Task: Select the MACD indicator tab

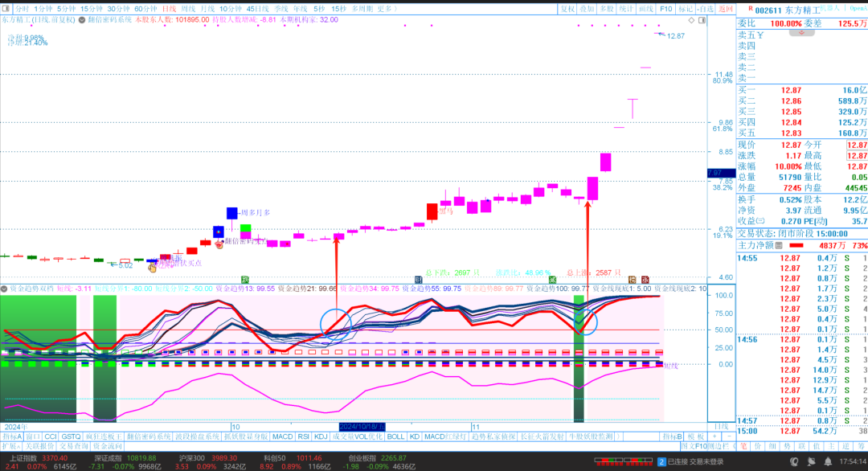Action: 282,436
